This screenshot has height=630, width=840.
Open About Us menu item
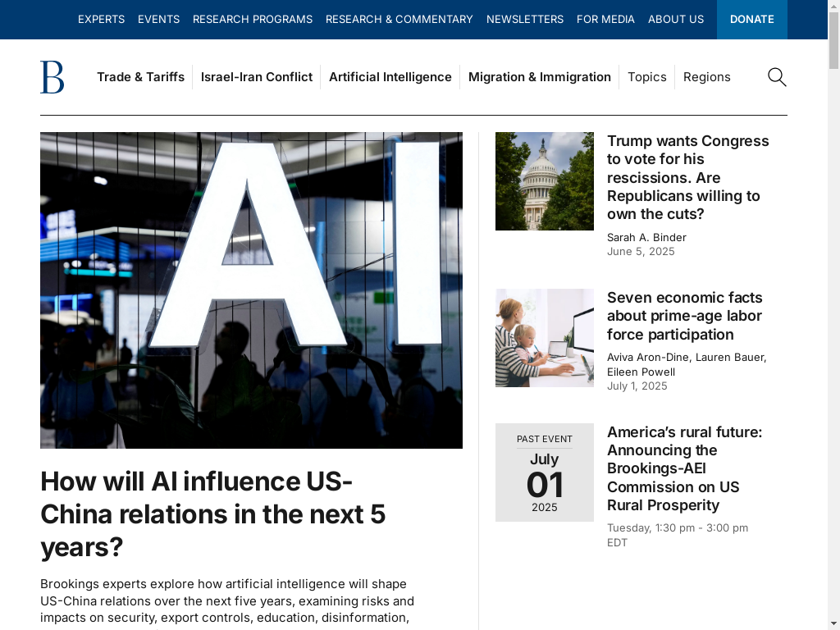tap(676, 20)
